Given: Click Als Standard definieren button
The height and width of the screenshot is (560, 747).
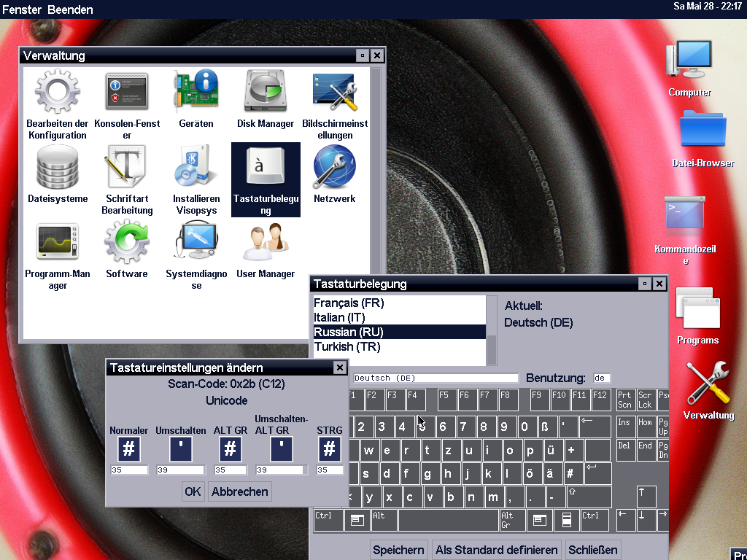Looking at the screenshot, I should [497, 550].
